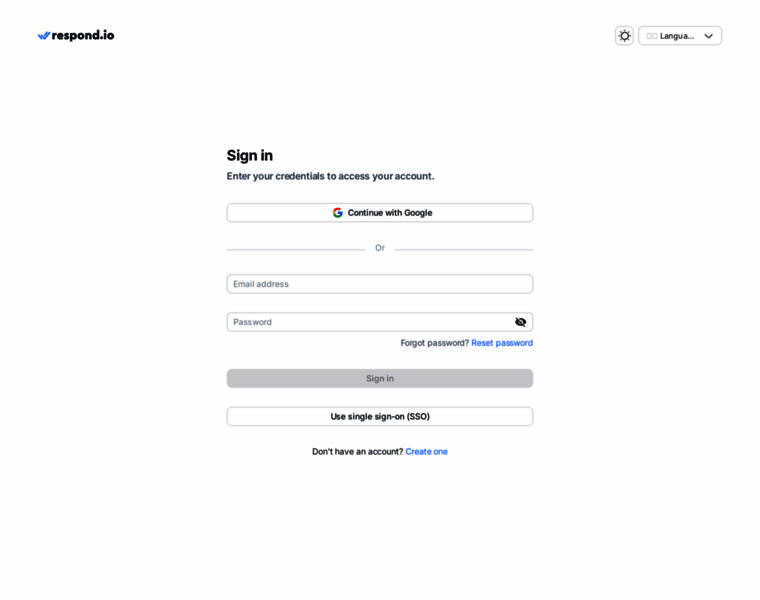
Task: Click the 'Enter your credentials' subtitle
Action: coord(330,176)
